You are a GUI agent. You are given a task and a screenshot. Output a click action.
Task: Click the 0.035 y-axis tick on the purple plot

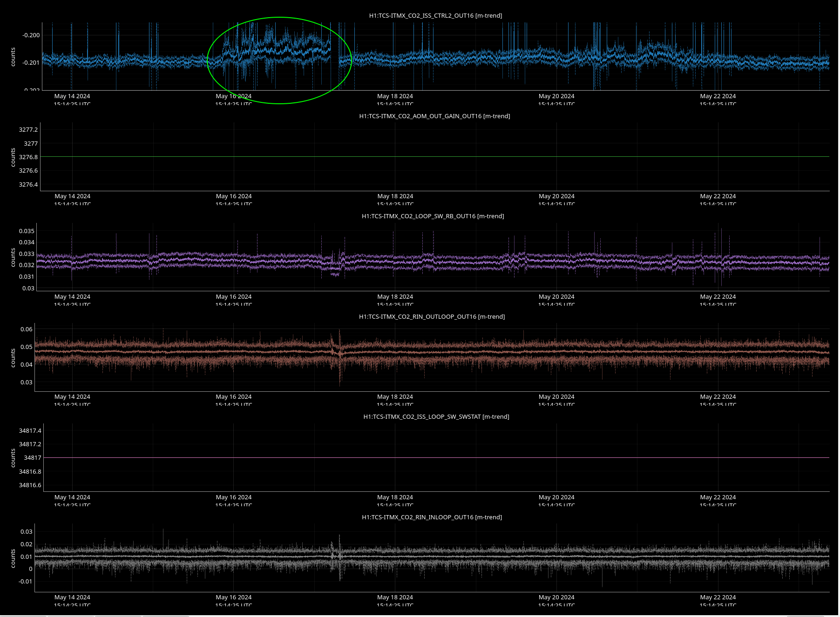27,231
